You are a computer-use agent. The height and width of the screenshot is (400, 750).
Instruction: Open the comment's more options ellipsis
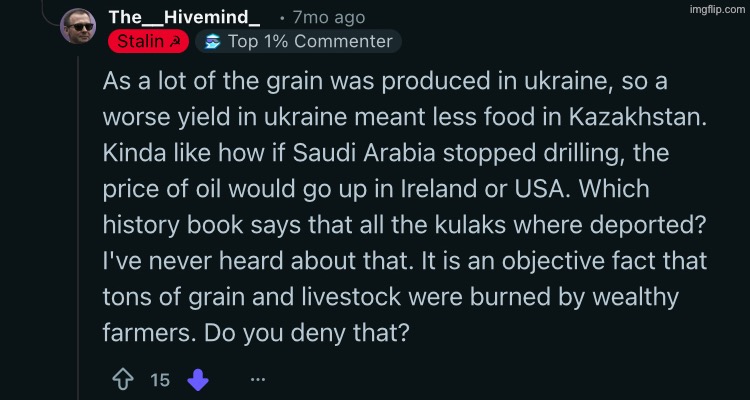tap(258, 379)
